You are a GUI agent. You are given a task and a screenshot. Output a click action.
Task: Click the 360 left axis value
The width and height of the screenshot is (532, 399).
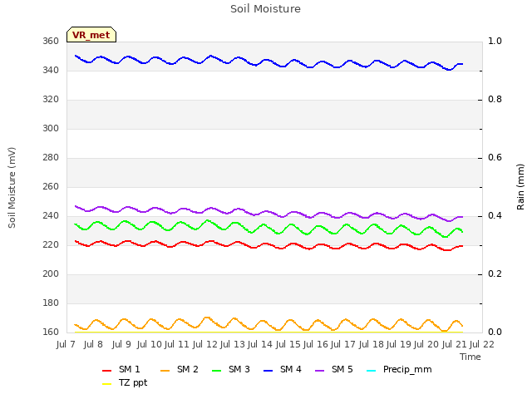pos(51,42)
